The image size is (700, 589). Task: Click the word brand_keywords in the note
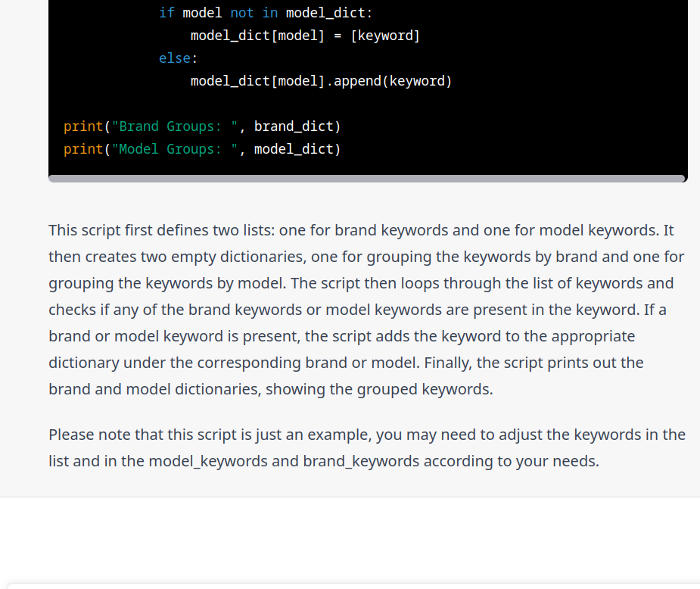coord(361,461)
